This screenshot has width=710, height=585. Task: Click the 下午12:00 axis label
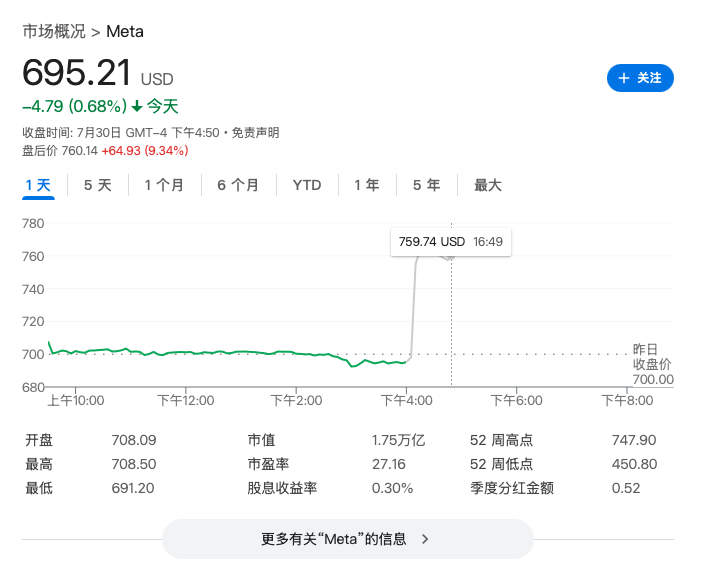click(186, 401)
